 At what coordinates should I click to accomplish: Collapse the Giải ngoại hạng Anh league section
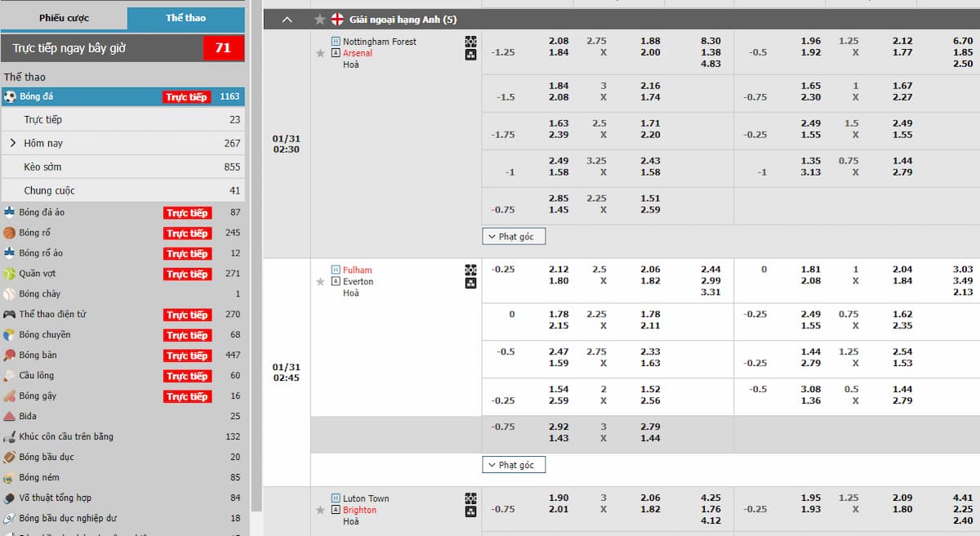(x=287, y=20)
